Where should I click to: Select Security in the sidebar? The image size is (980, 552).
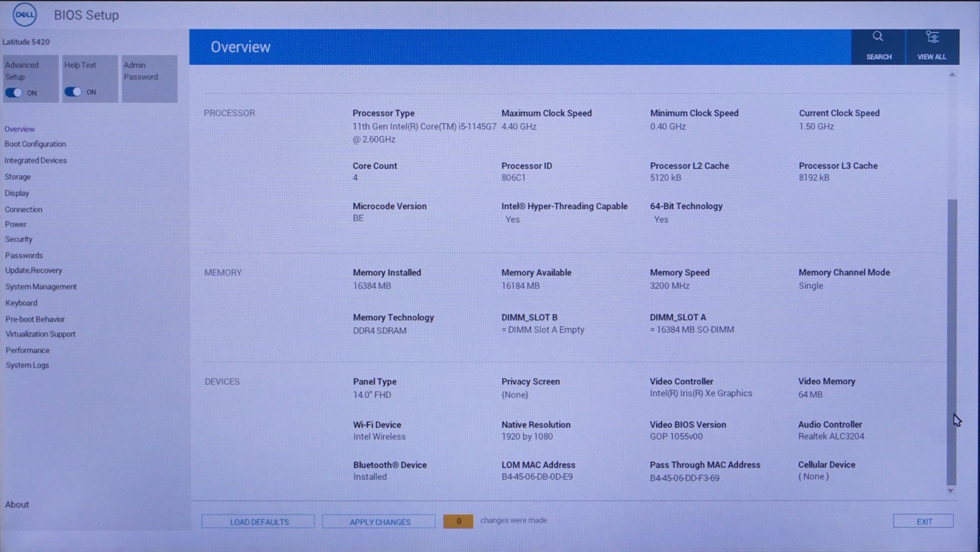[x=19, y=239]
